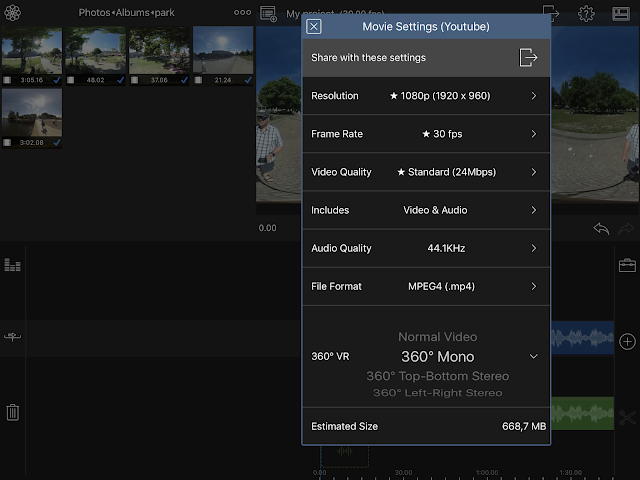Open the Audio Quality setting chevron
The height and width of the screenshot is (480, 640).
(x=533, y=248)
